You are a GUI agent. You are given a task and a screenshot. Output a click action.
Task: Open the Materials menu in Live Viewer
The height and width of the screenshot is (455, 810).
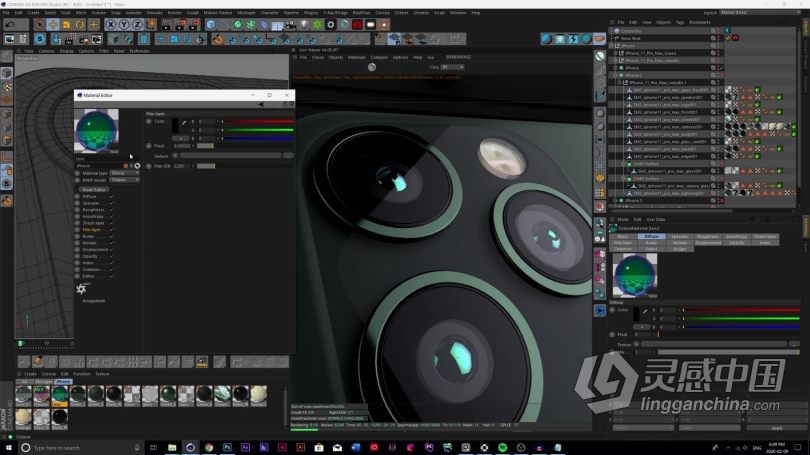(x=356, y=57)
